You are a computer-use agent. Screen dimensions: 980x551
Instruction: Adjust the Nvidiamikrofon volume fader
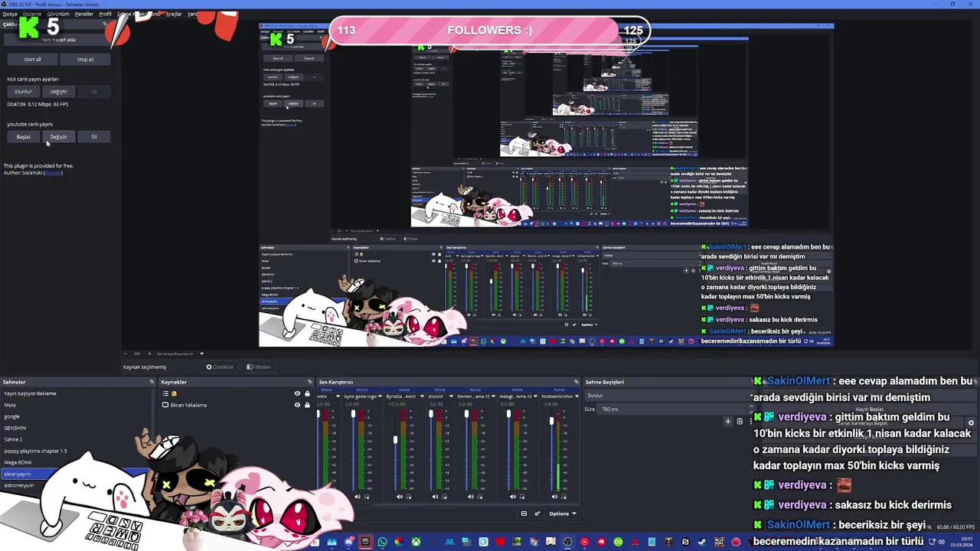click(551, 421)
